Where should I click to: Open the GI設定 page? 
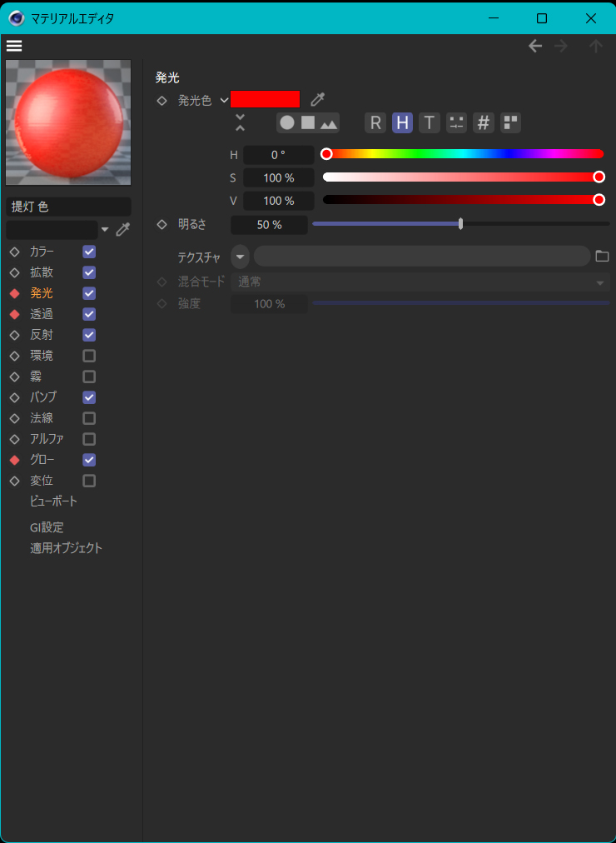click(47, 527)
